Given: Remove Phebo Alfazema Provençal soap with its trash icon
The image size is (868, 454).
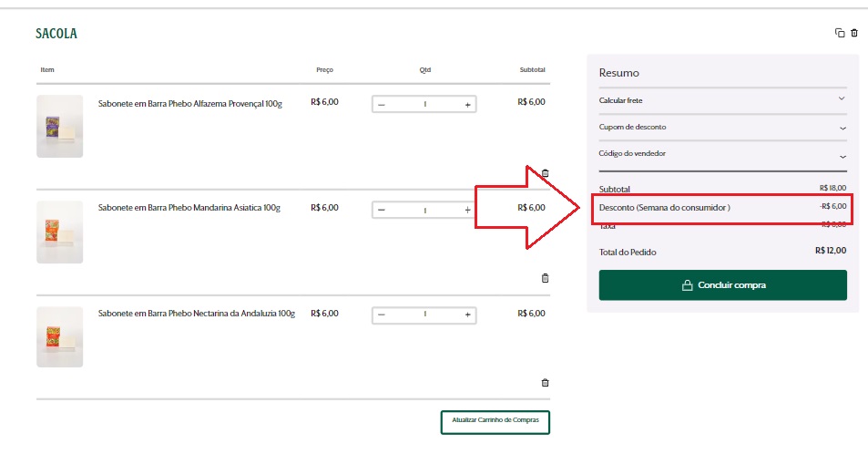Looking at the screenshot, I should [545, 172].
